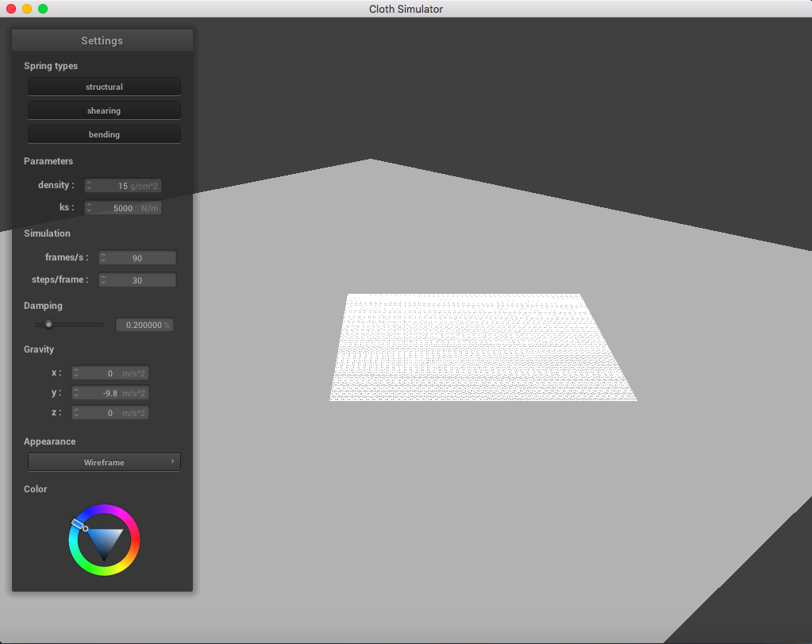
Task: Click the gravity x value field
Action: [x=110, y=373]
